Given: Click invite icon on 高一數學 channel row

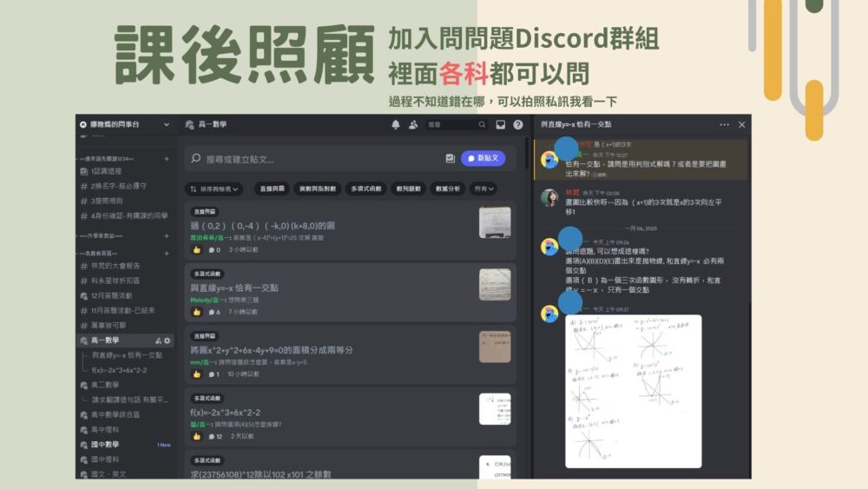Looking at the screenshot, I should click(x=158, y=340).
